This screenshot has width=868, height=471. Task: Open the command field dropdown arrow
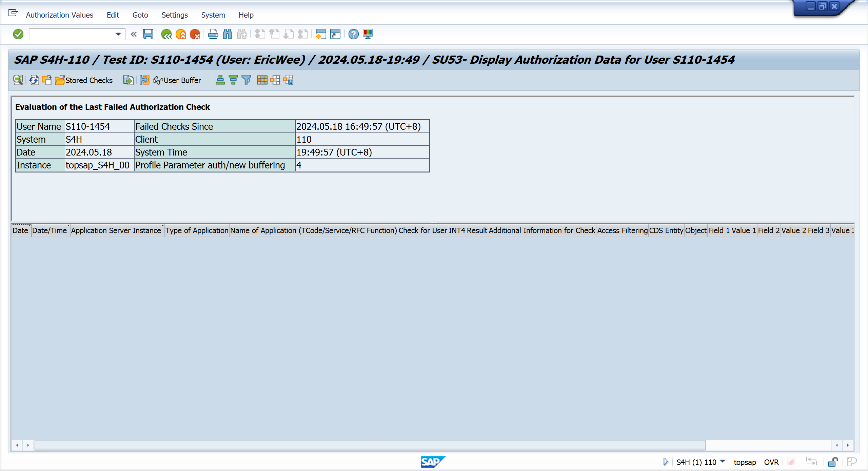coord(118,34)
